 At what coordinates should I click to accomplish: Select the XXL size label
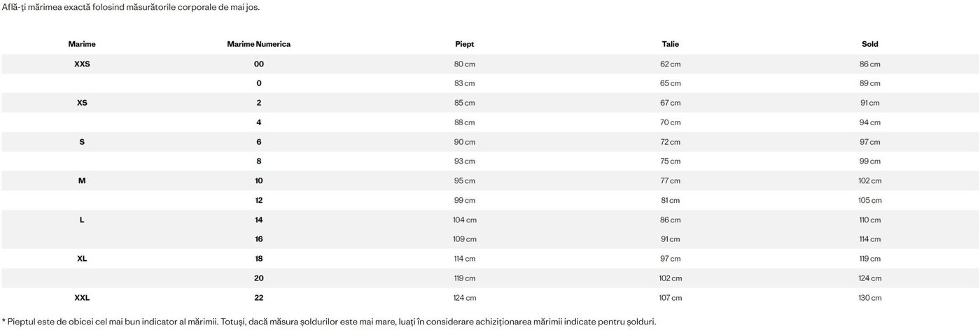pos(82,298)
